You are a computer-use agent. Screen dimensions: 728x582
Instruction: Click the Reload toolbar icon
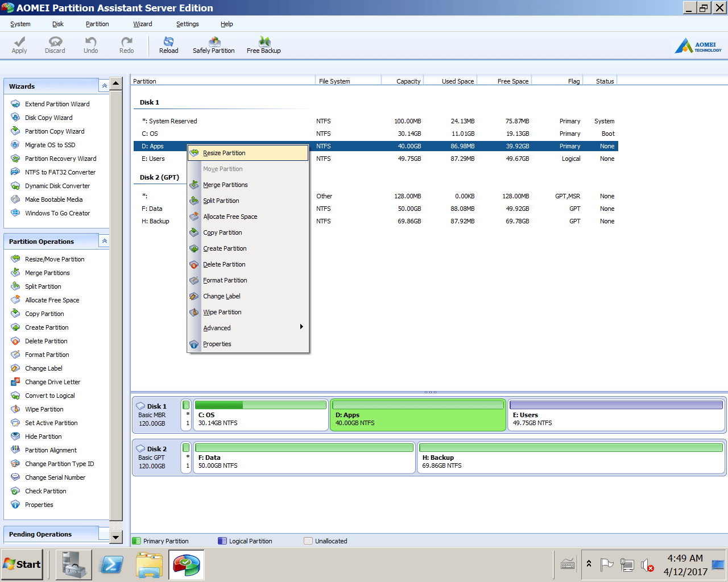point(168,45)
